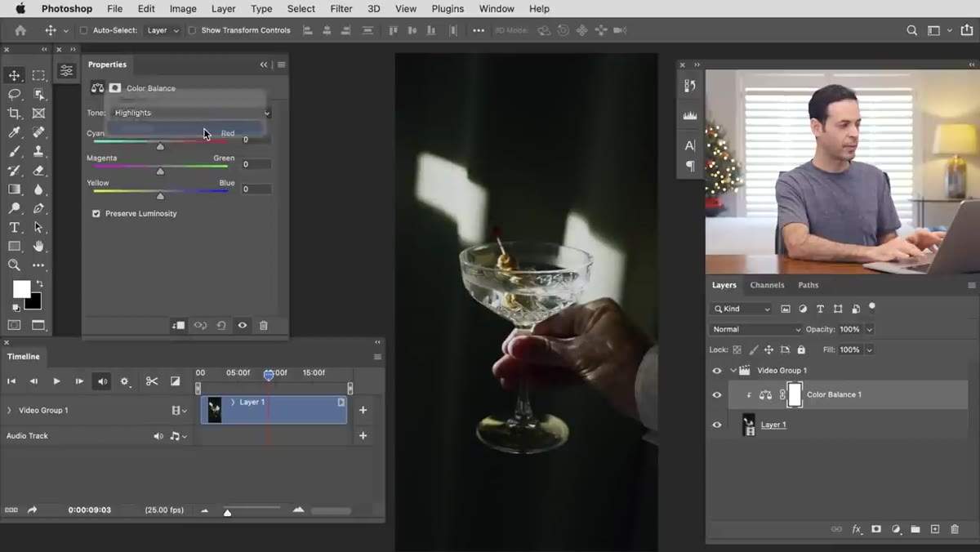Viewport: 980px width, 552px height.
Task: Select the Zoom tool
Action: (x=14, y=265)
